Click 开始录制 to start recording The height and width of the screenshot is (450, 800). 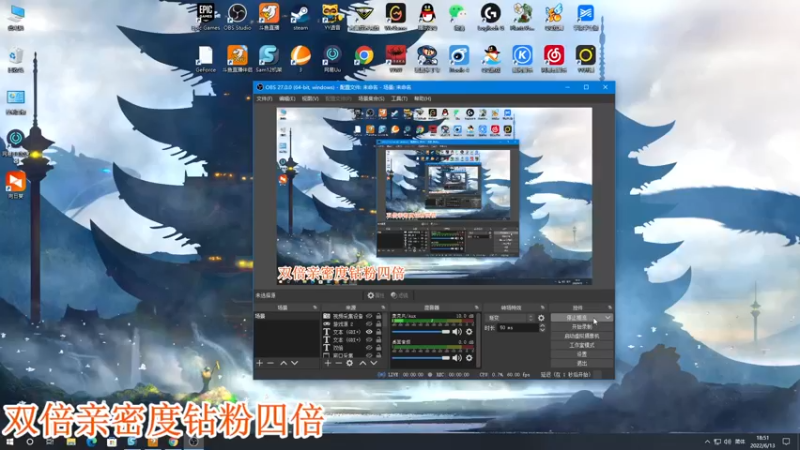[x=582, y=327]
